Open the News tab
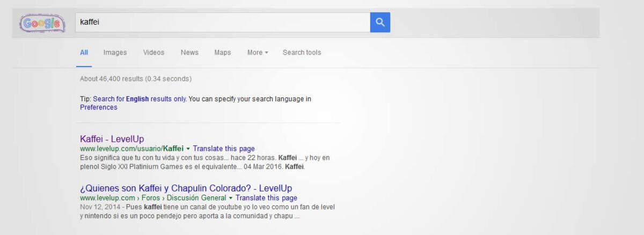644x235 pixels. coord(189,53)
